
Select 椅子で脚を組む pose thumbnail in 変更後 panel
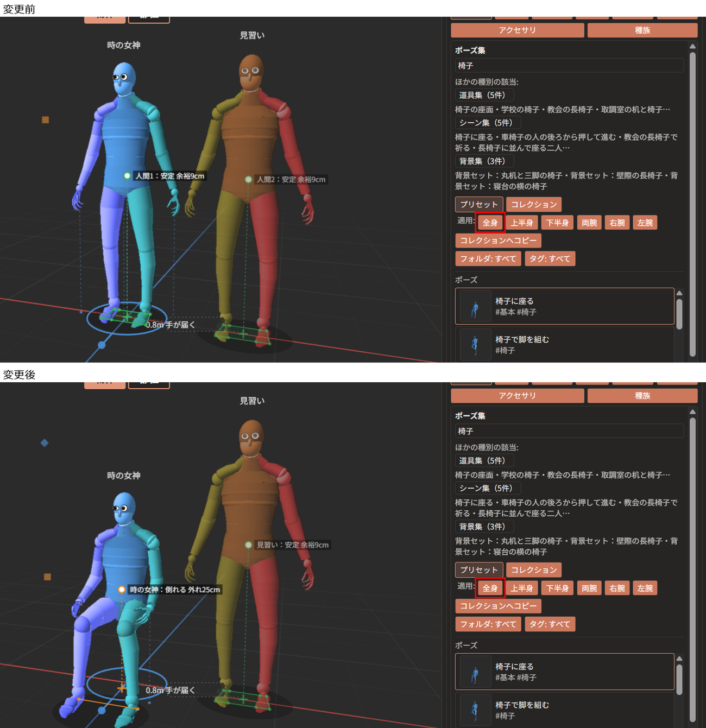[475, 710]
